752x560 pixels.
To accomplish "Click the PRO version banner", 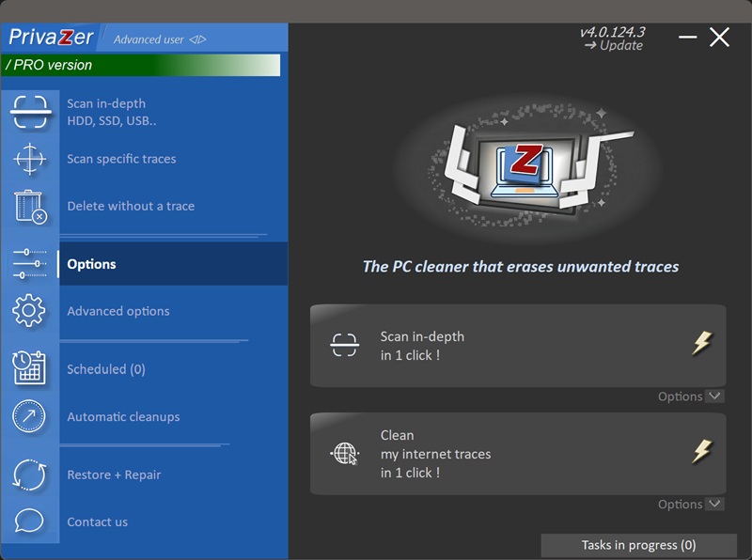I will click(x=141, y=65).
